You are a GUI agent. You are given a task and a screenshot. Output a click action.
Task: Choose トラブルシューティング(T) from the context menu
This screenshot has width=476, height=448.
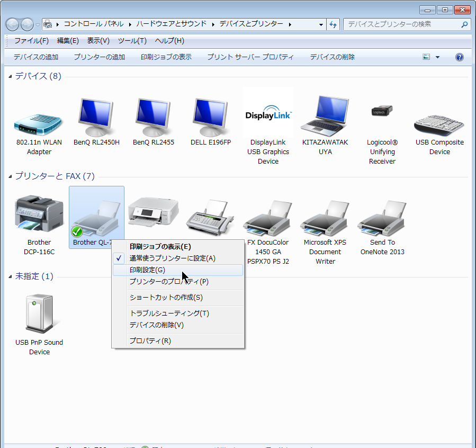178,313
